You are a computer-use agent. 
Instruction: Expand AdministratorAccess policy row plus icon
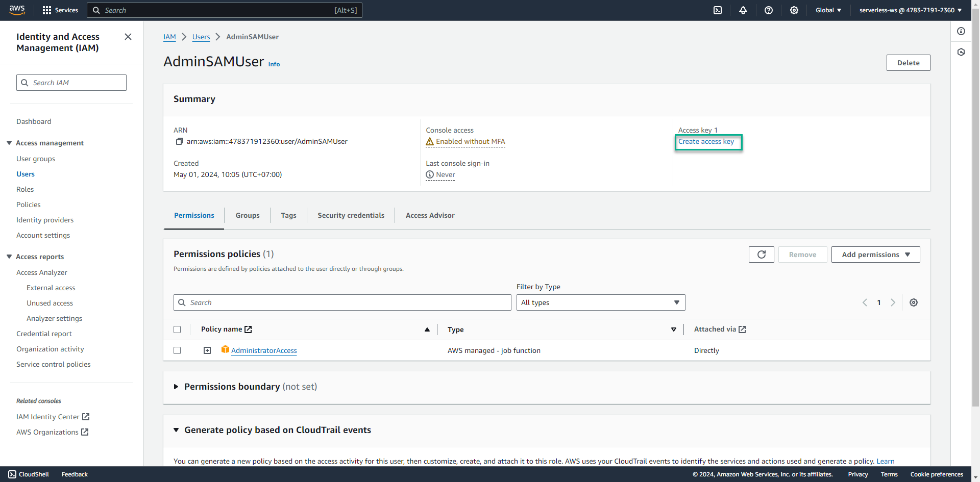(207, 350)
